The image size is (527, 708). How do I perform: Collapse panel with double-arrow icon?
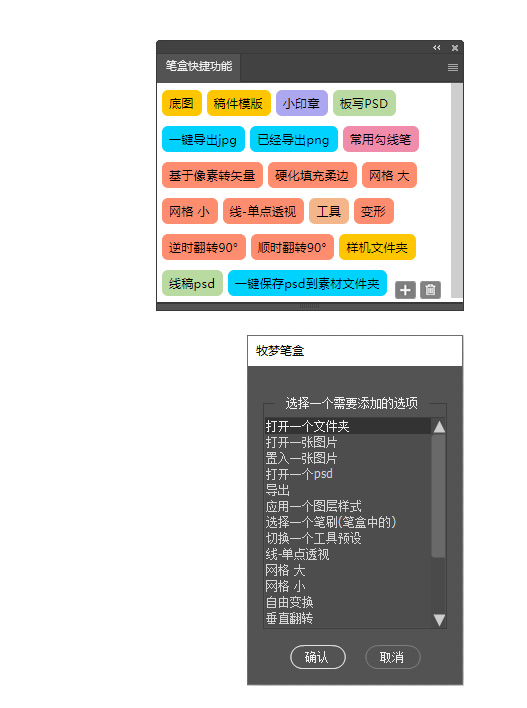point(436,47)
